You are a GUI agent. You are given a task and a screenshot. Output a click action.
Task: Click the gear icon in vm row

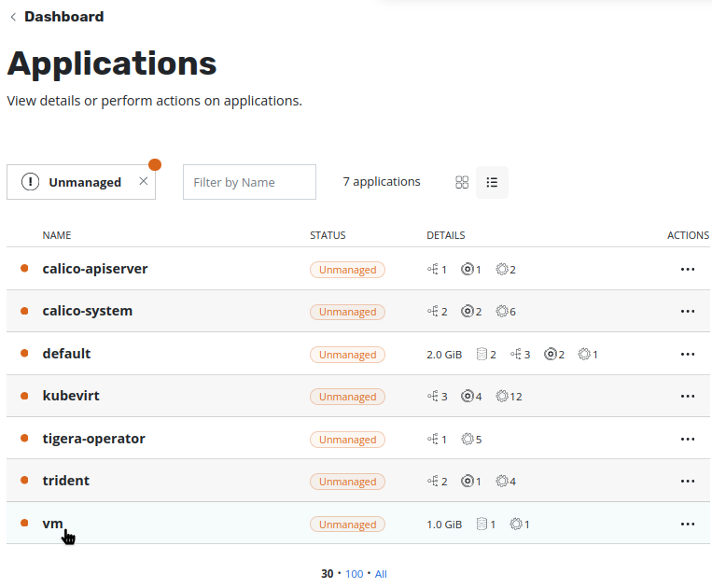[516, 524]
